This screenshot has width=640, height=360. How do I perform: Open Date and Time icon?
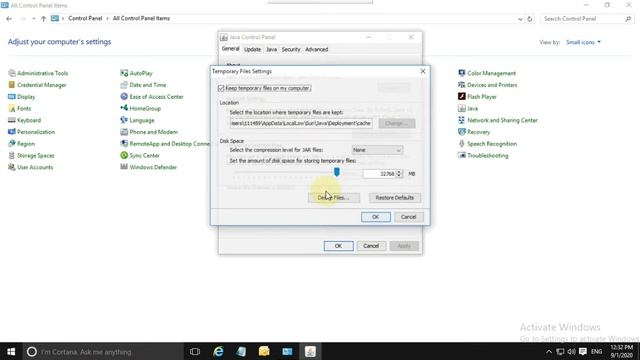[x=143, y=85]
